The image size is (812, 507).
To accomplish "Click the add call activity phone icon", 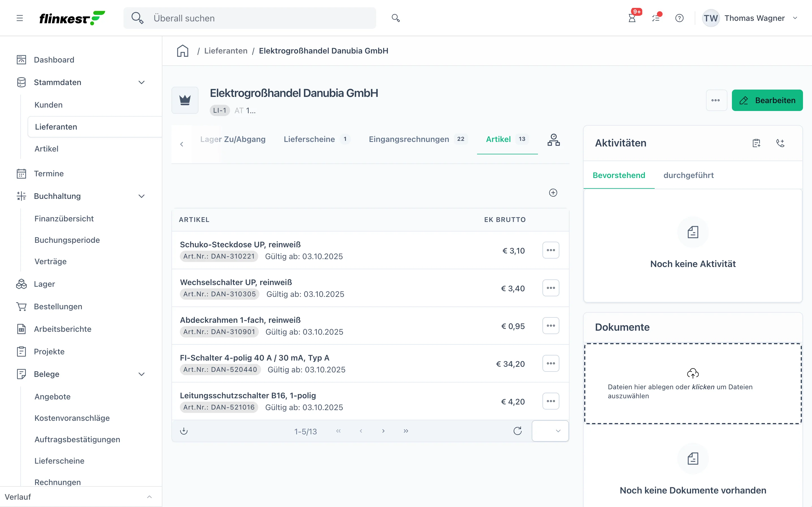I will [780, 143].
